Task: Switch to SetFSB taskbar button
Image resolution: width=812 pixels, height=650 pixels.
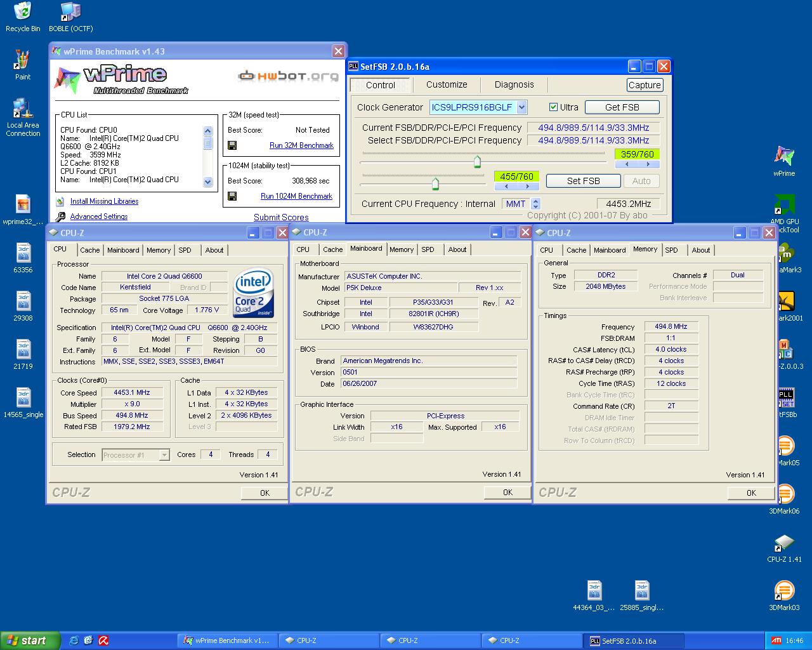Action: [x=634, y=640]
